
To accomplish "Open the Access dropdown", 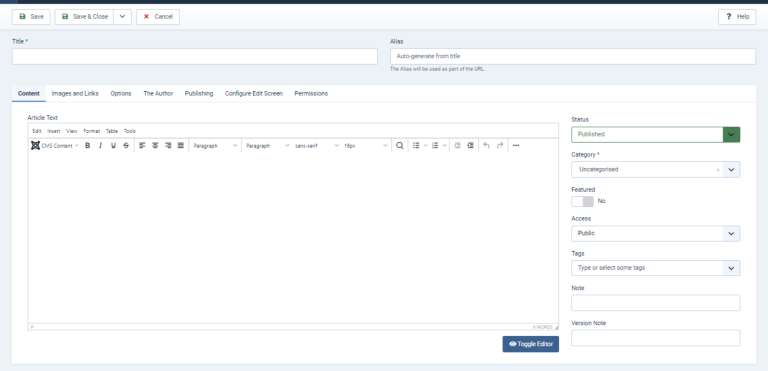I will [x=655, y=234].
